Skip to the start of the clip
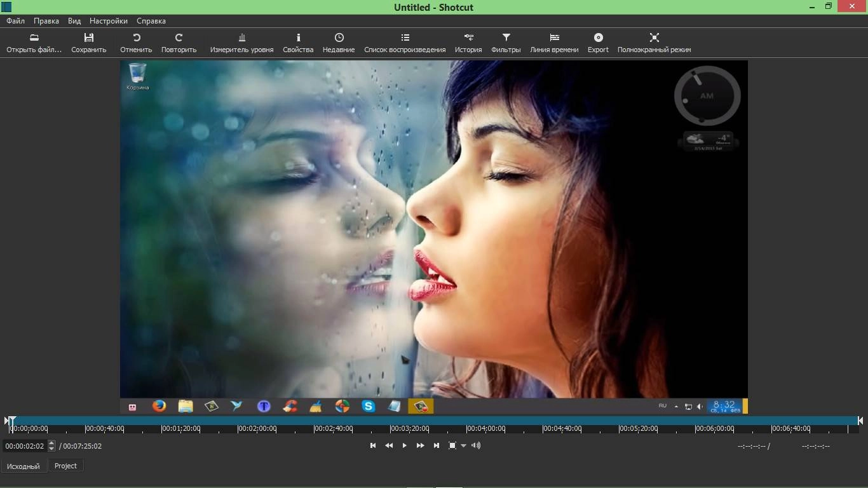 [x=373, y=445]
